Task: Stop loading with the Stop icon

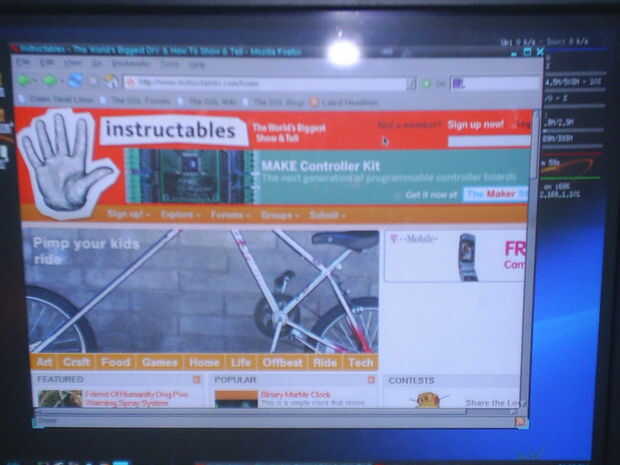Action: (x=93, y=81)
